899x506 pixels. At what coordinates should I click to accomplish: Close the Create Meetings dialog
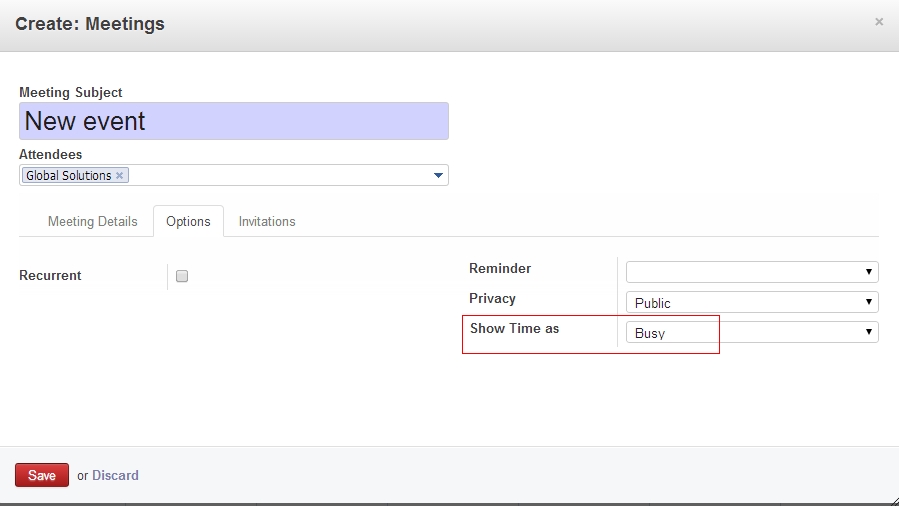(x=879, y=22)
